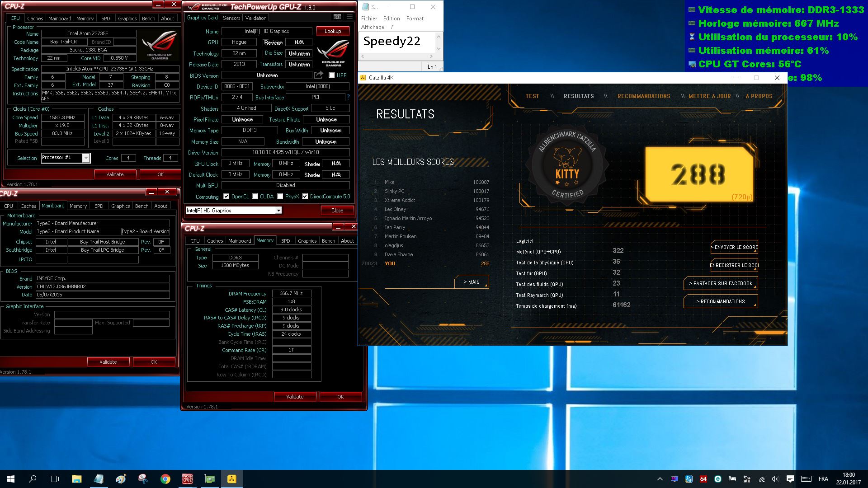Click the tray monitor icon showing 50
Screen dimensions: 868x488
675,479
